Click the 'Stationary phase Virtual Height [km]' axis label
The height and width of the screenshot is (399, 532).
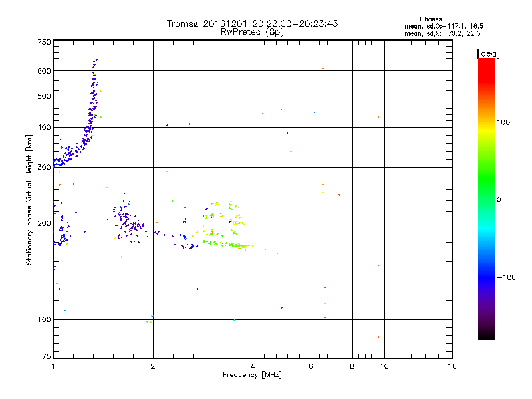(29, 199)
